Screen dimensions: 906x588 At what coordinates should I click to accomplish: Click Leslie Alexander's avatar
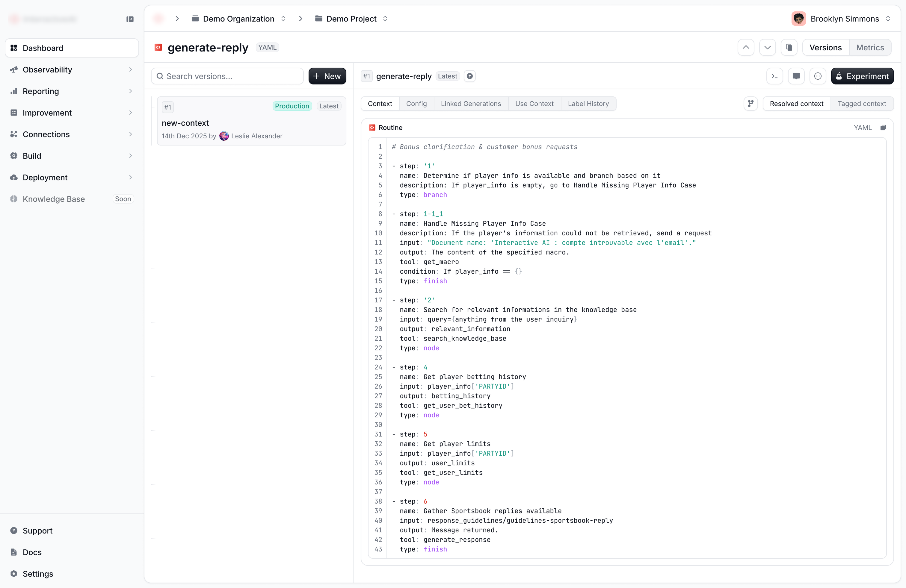click(224, 136)
